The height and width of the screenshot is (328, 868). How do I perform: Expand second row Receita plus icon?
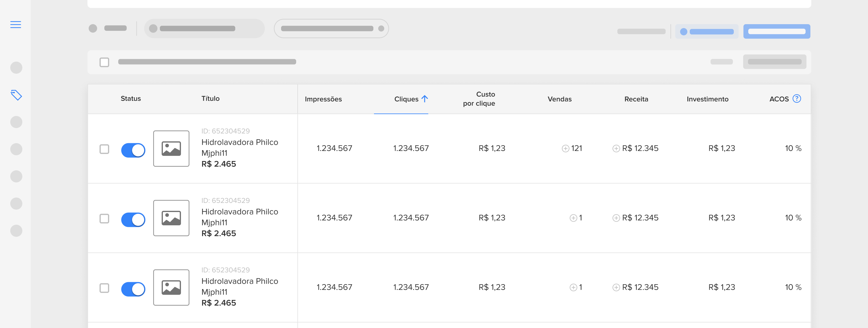tap(616, 218)
